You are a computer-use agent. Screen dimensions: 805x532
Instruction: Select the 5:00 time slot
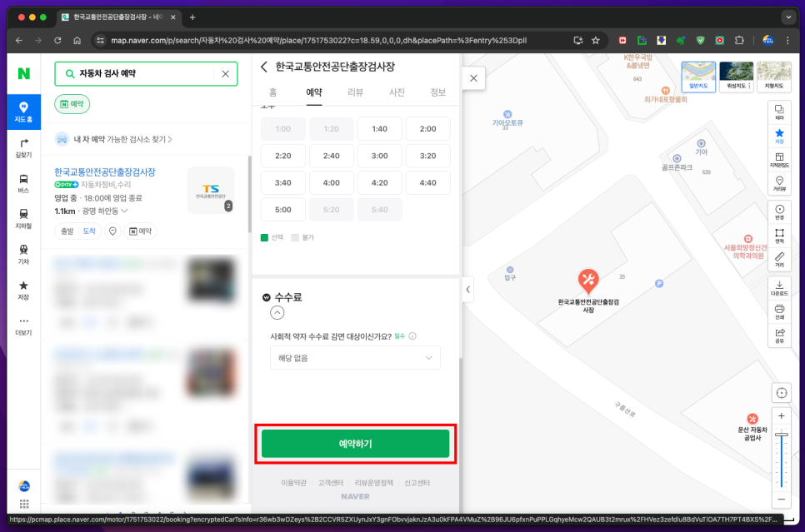click(x=282, y=210)
